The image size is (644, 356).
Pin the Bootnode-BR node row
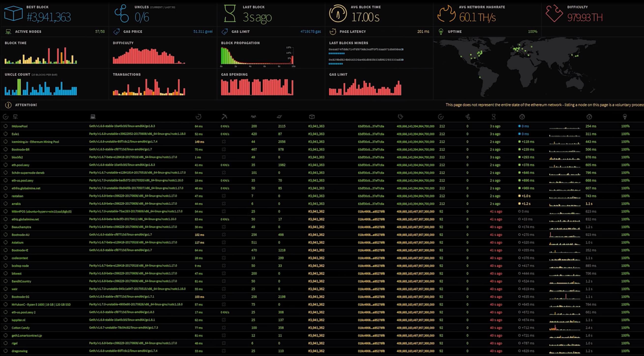tap(5, 149)
